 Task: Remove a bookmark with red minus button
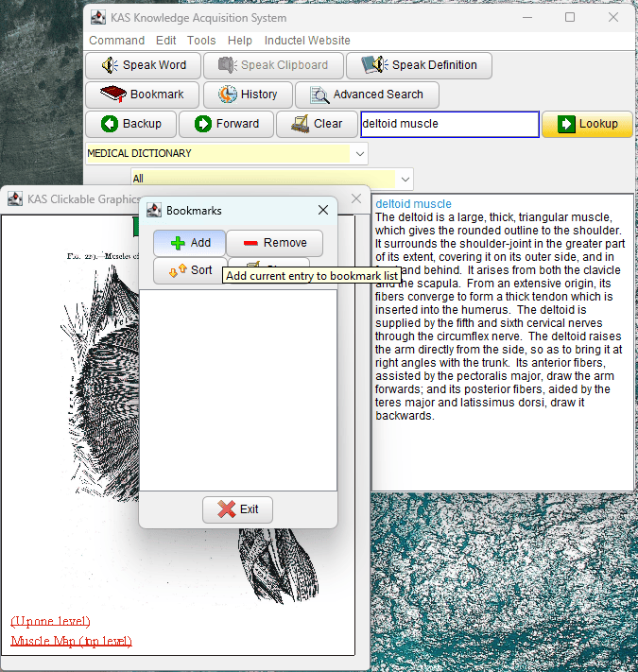274,243
